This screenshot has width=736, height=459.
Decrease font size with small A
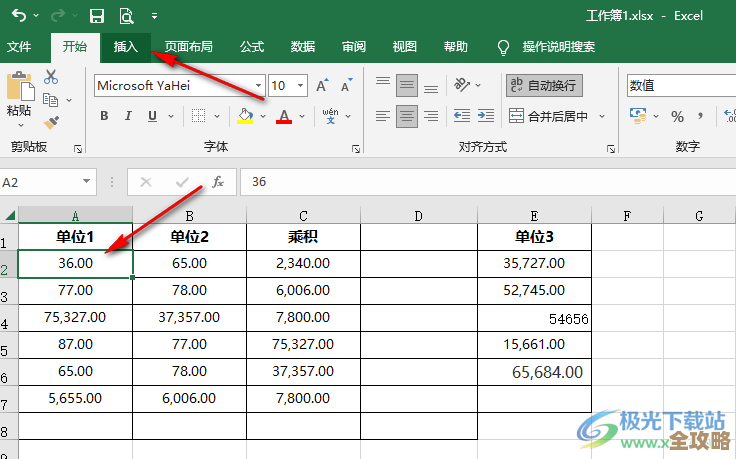[346, 85]
